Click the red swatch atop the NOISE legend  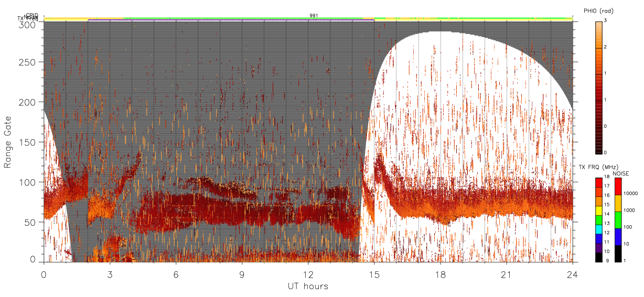click(618, 186)
